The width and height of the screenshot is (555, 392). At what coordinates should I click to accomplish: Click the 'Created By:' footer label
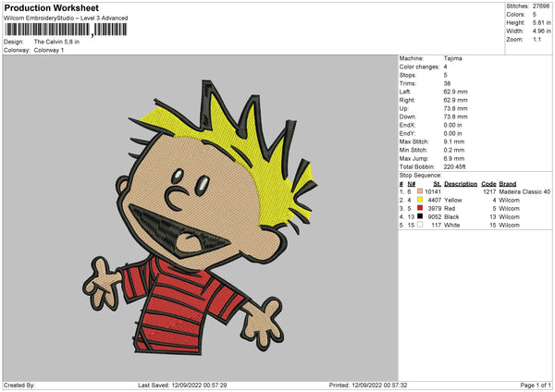[x=19, y=386]
